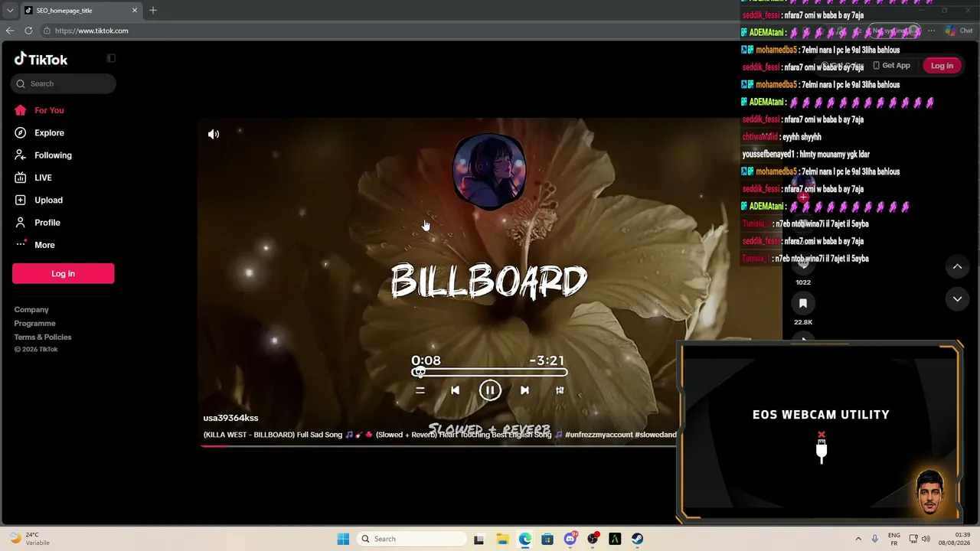Screen dimensions: 980x551
Task: Open the LIVE section
Action: (33, 178)
